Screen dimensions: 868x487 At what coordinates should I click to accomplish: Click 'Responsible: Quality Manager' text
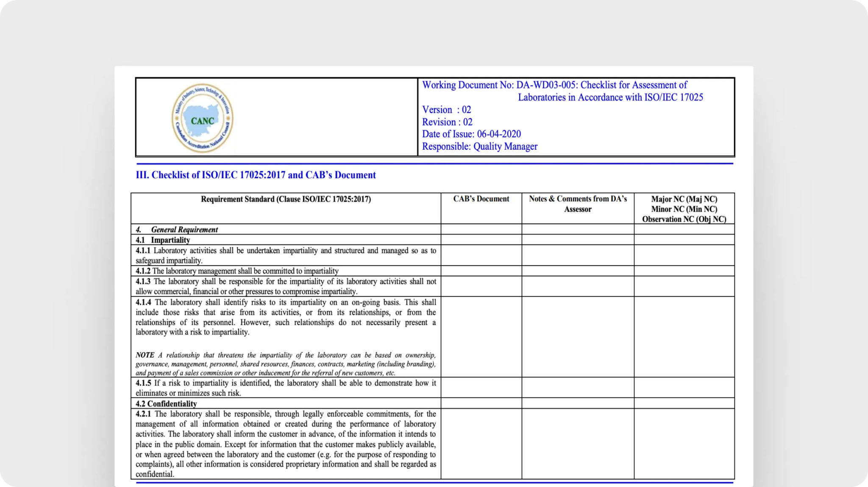click(x=479, y=146)
